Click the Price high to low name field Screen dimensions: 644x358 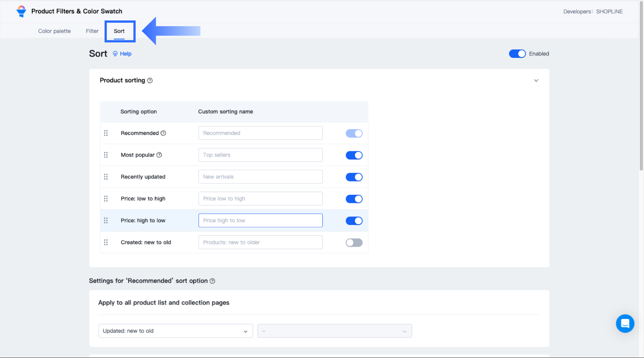(x=260, y=221)
